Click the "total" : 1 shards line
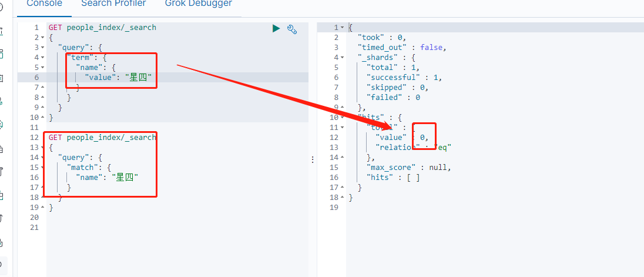The width and height of the screenshot is (644, 277). 393,68
